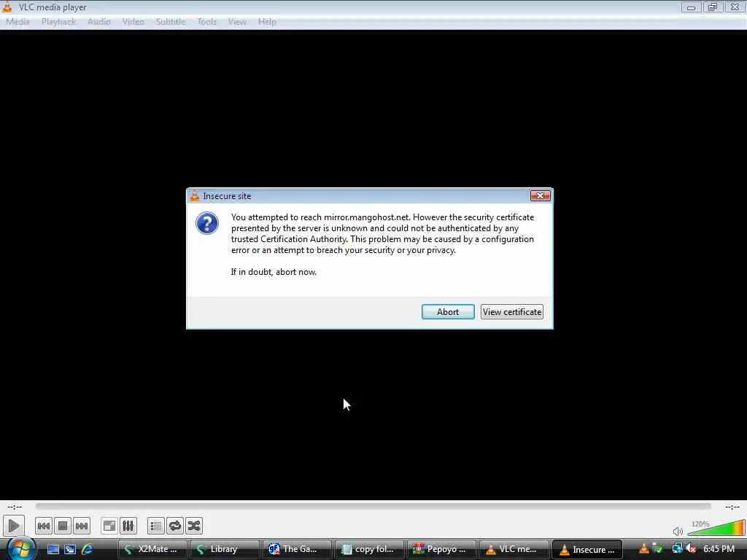
Task: Click the Play button
Action: coord(14,526)
